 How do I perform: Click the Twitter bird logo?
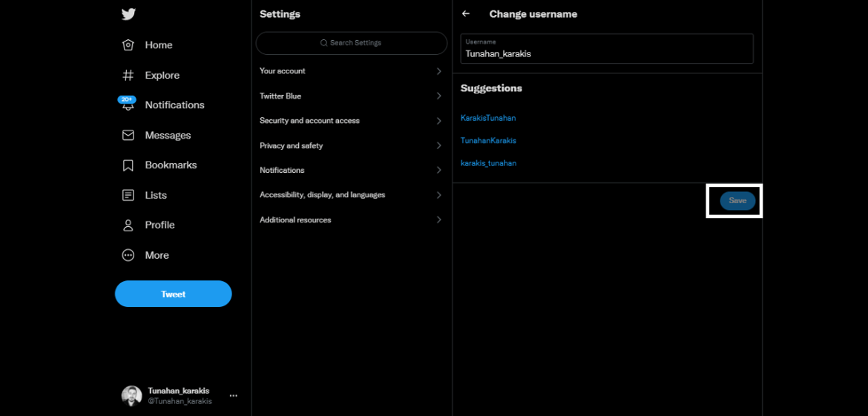pos(128,14)
